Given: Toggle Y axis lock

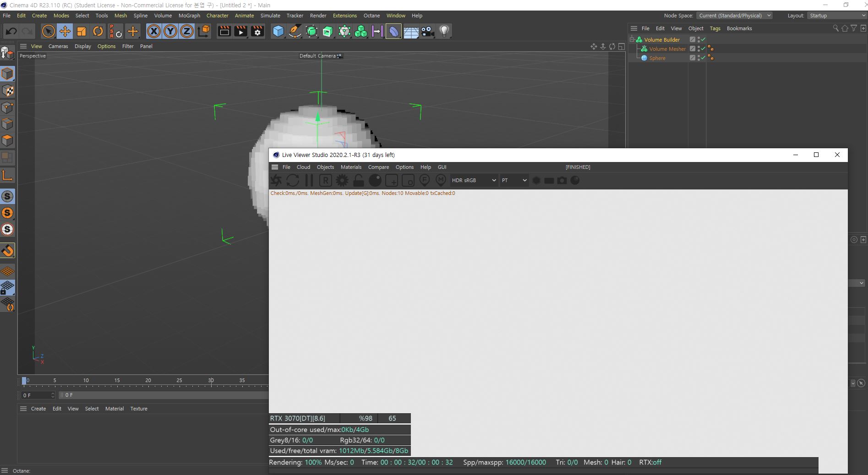Looking at the screenshot, I should 170,31.
